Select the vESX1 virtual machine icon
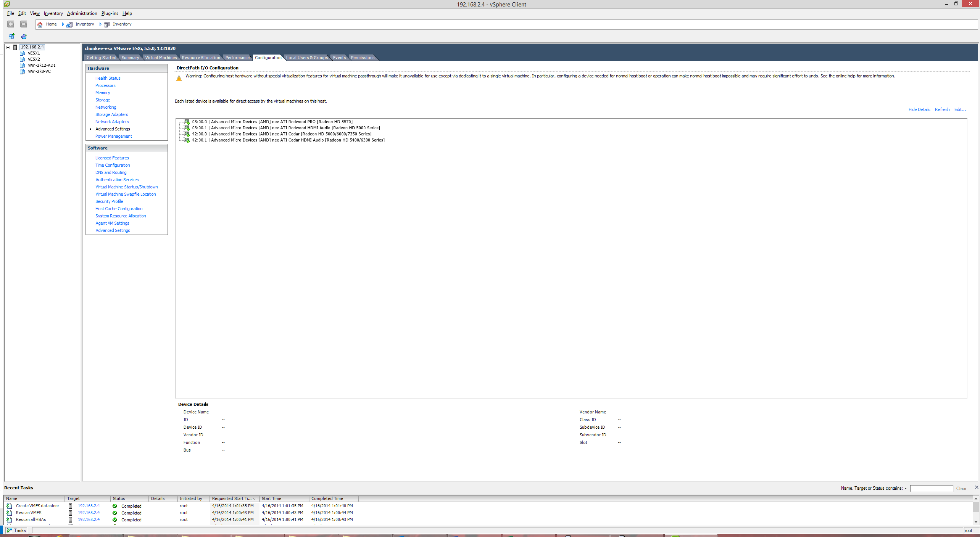The width and height of the screenshot is (980, 537). pos(23,53)
